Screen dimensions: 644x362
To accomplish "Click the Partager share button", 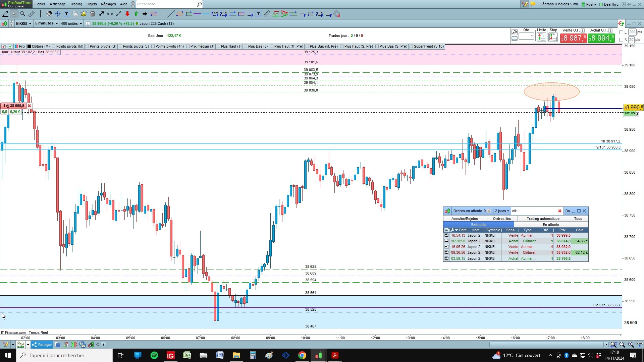I will point(42,345).
